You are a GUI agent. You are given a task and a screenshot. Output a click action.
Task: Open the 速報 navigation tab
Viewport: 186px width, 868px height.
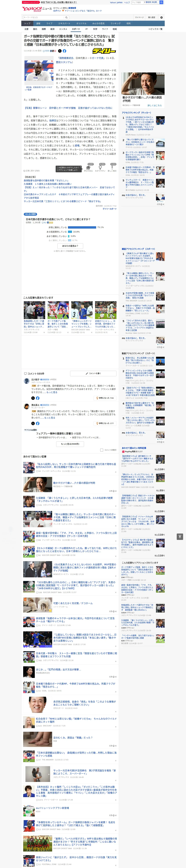[38, 24]
